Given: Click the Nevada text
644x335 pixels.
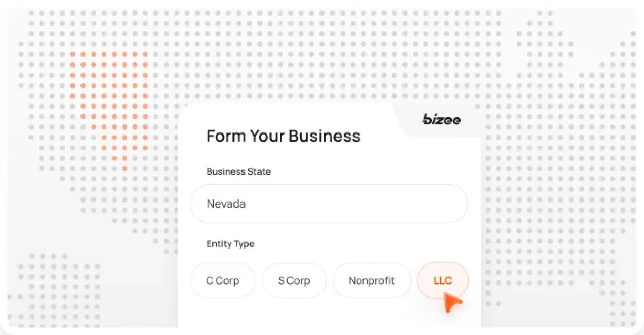Looking at the screenshot, I should 226,204.
